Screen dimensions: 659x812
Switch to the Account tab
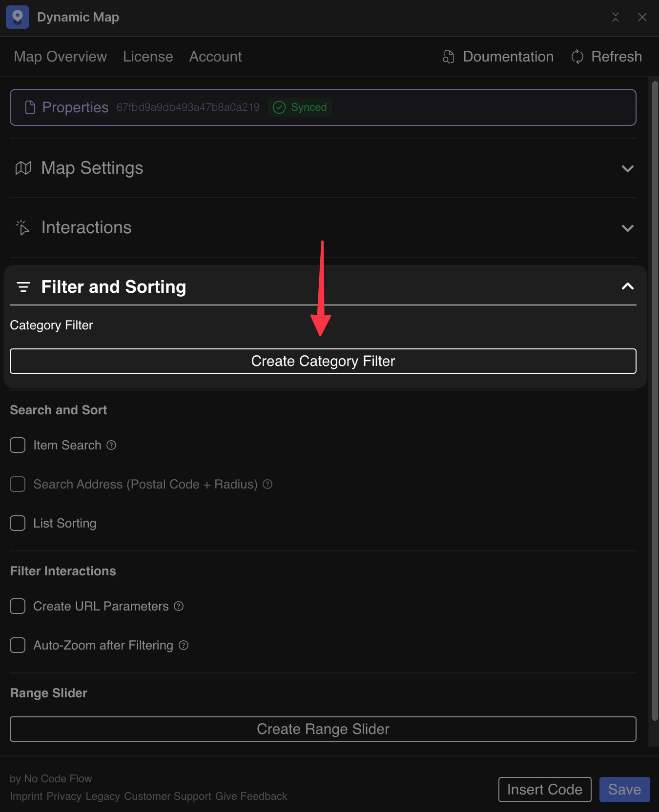click(x=215, y=57)
